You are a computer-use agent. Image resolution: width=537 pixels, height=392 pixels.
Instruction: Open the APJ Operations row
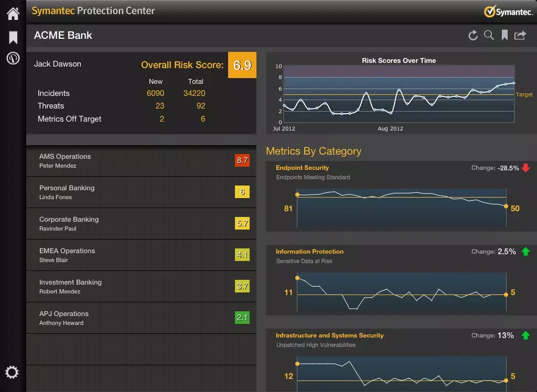tap(141, 319)
